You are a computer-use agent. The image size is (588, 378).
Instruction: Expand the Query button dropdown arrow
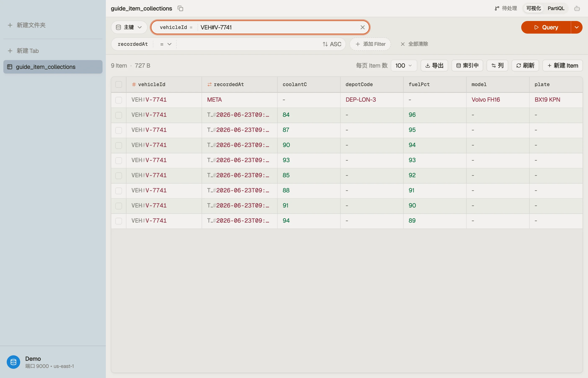pyautogui.click(x=577, y=27)
